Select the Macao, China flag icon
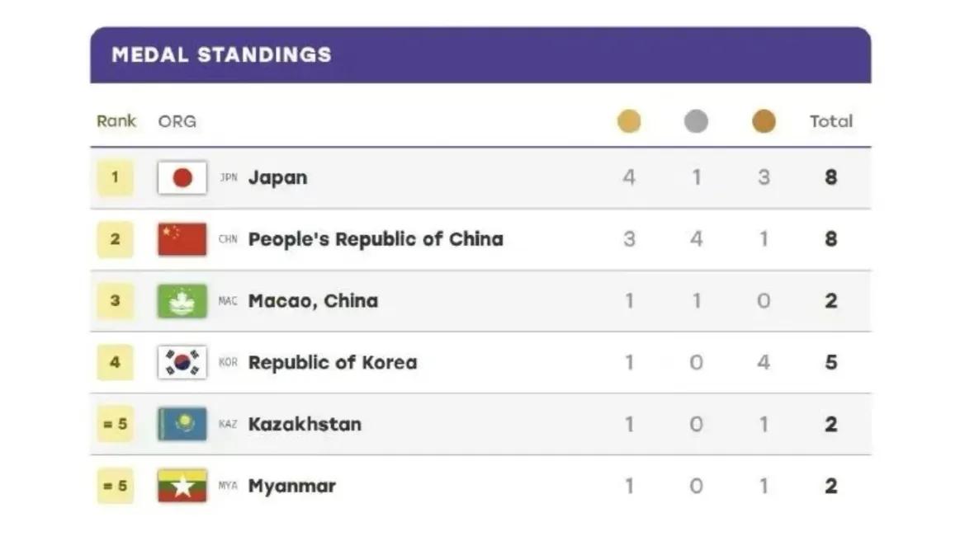 [x=182, y=301]
